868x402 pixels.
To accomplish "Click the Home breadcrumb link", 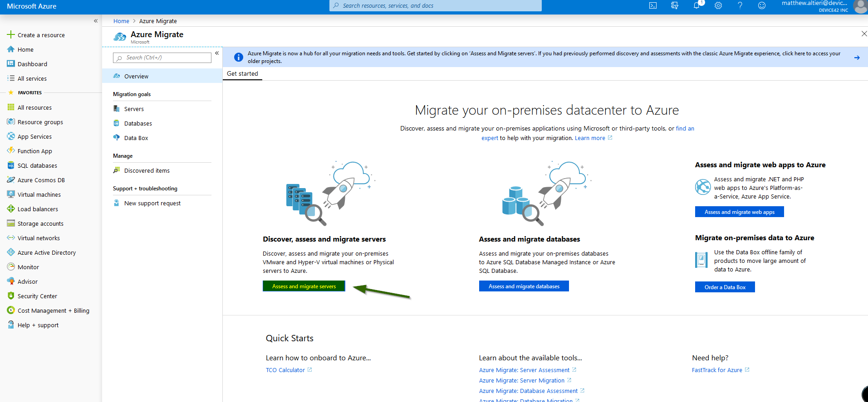I will 121,21.
